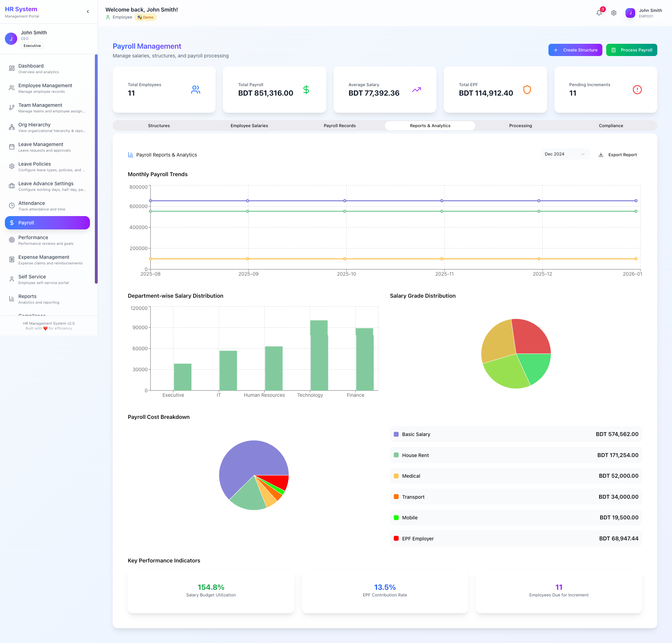Open settings via the header gear icon

(x=614, y=13)
